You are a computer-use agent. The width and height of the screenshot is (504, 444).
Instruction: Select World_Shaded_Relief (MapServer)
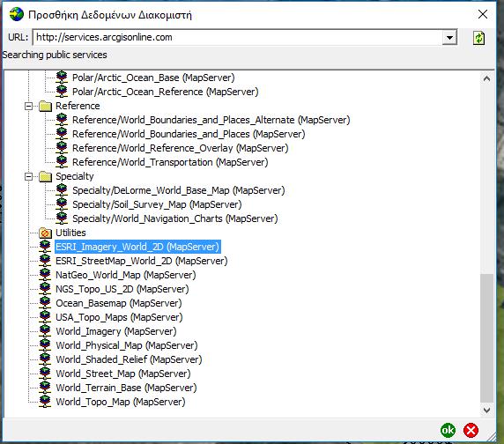(x=129, y=359)
